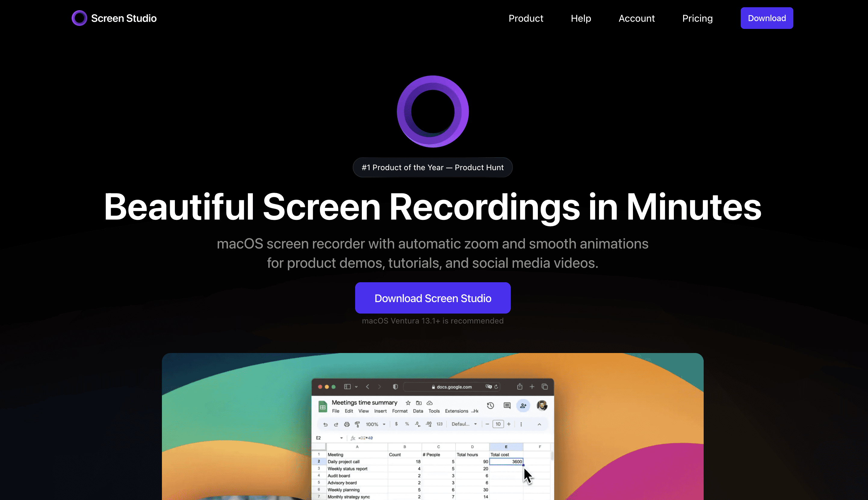868x500 pixels.
Task: Select column header E in the spreadsheet
Action: pos(506,447)
